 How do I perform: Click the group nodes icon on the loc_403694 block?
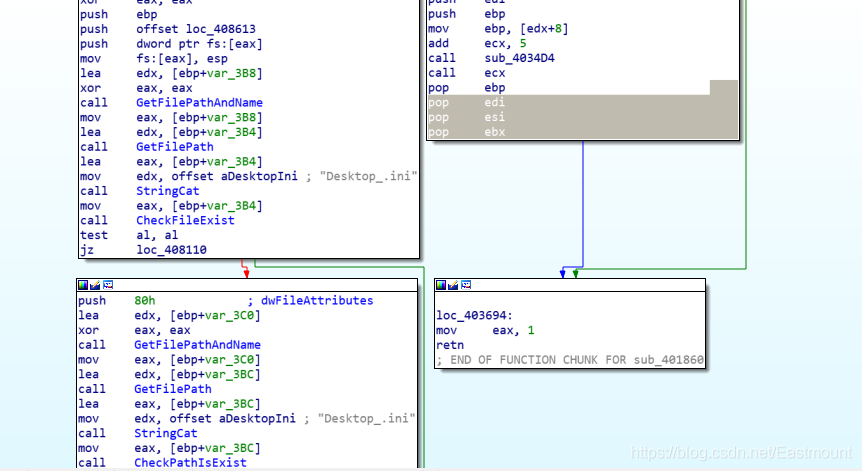pyautogui.click(x=466, y=285)
